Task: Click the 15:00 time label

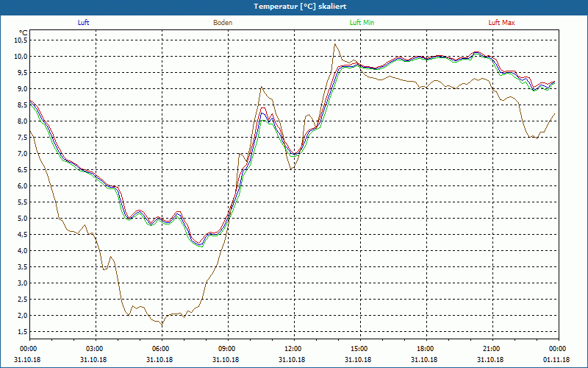Action: [359, 349]
